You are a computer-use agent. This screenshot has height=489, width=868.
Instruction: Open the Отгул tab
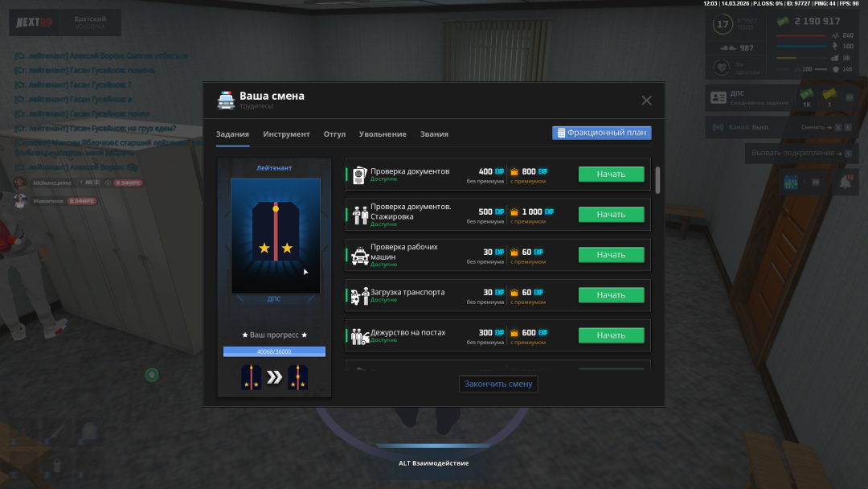coord(334,134)
